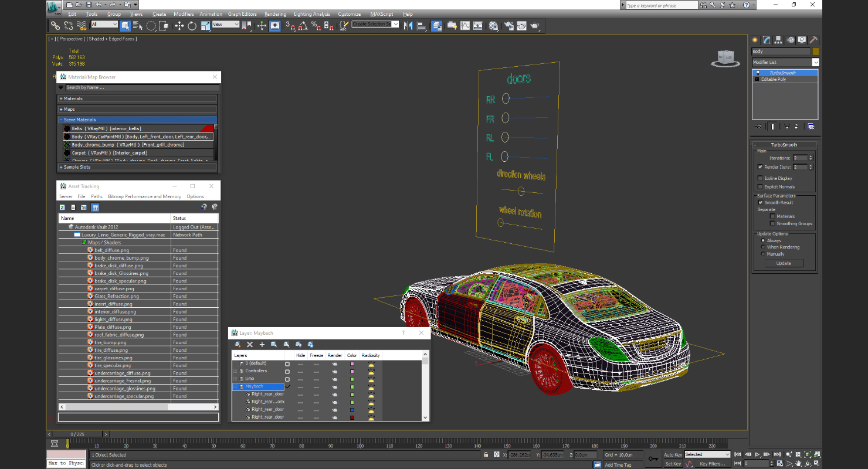This screenshot has height=469, width=868.
Task: Click Body object color swatch
Action: (815, 52)
